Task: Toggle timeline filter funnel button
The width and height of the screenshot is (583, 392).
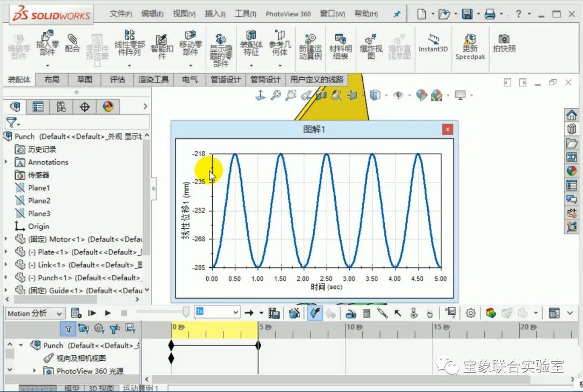Action: tap(68, 329)
